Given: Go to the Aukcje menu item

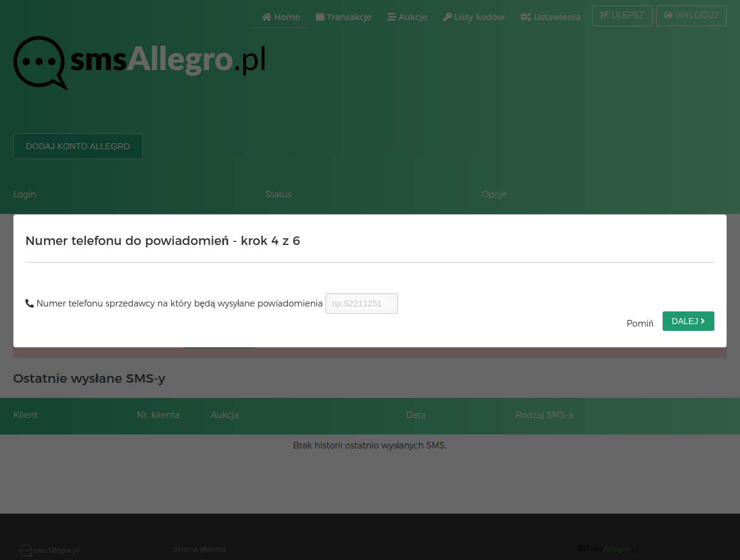Looking at the screenshot, I should [407, 17].
